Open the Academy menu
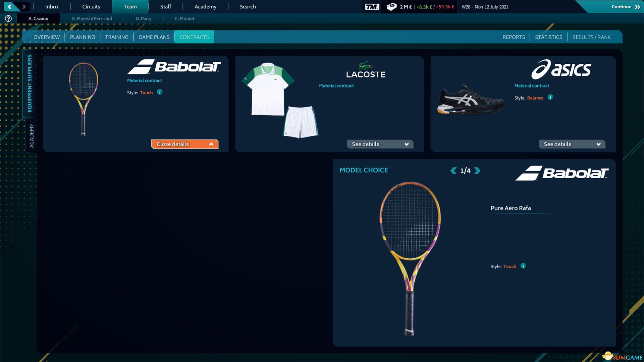 [x=205, y=7]
